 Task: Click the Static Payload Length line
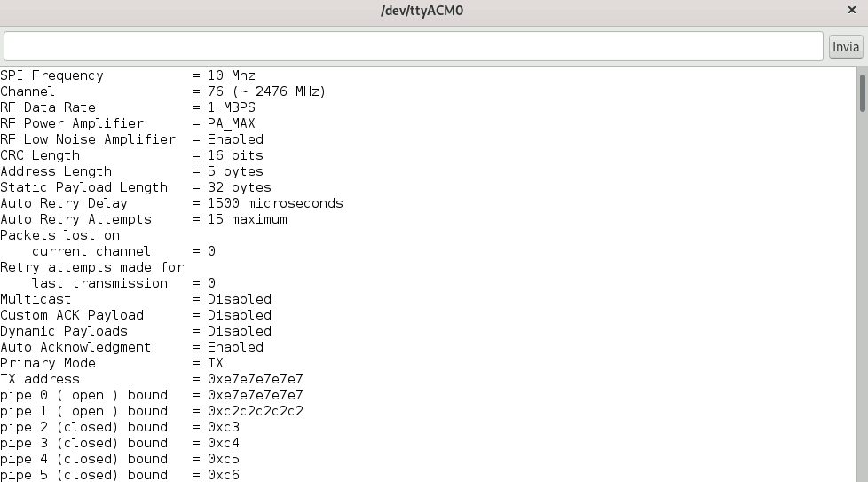pyautogui.click(x=135, y=187)
